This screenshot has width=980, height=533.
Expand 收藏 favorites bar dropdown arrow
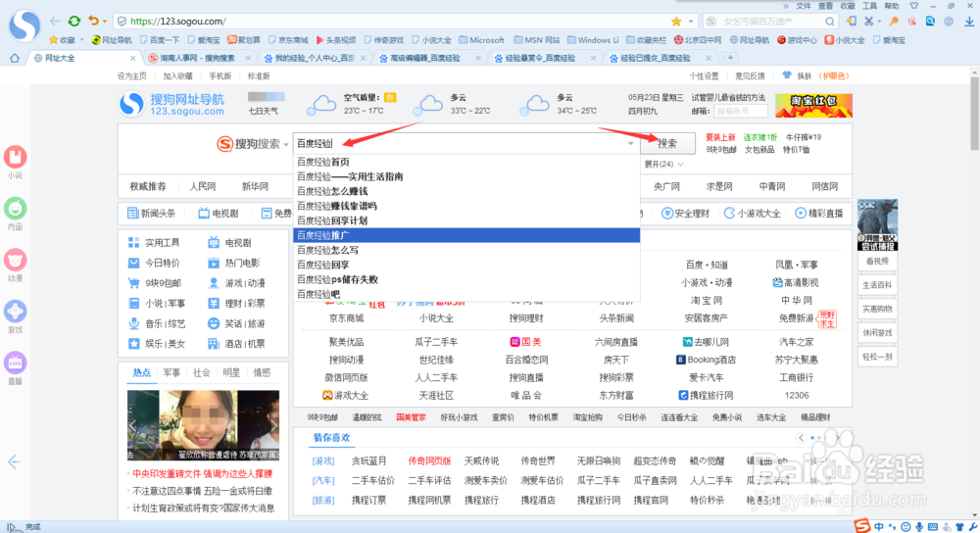click(81, 40)
